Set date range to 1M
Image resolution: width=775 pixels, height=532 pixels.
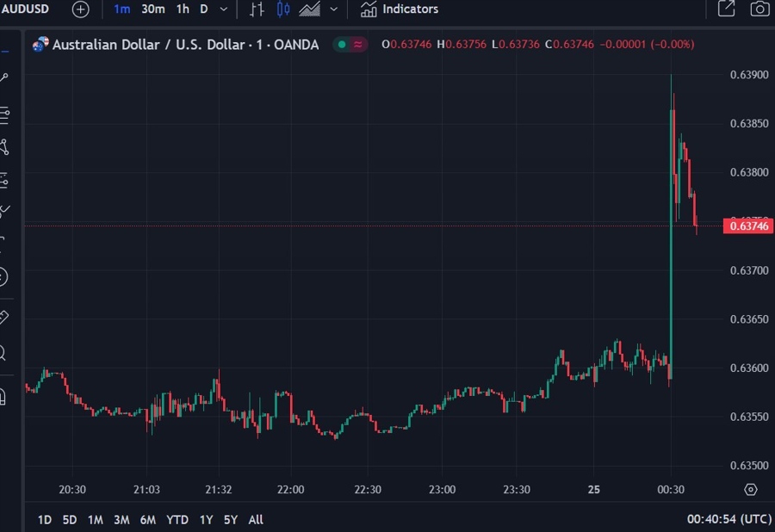point(96,520)
